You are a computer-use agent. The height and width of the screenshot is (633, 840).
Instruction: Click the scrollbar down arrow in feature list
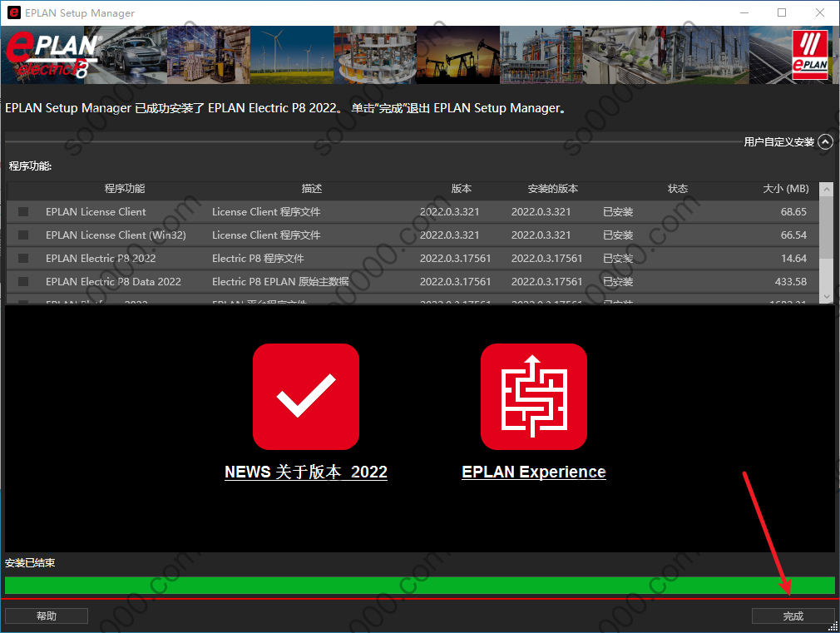[827, 296]
